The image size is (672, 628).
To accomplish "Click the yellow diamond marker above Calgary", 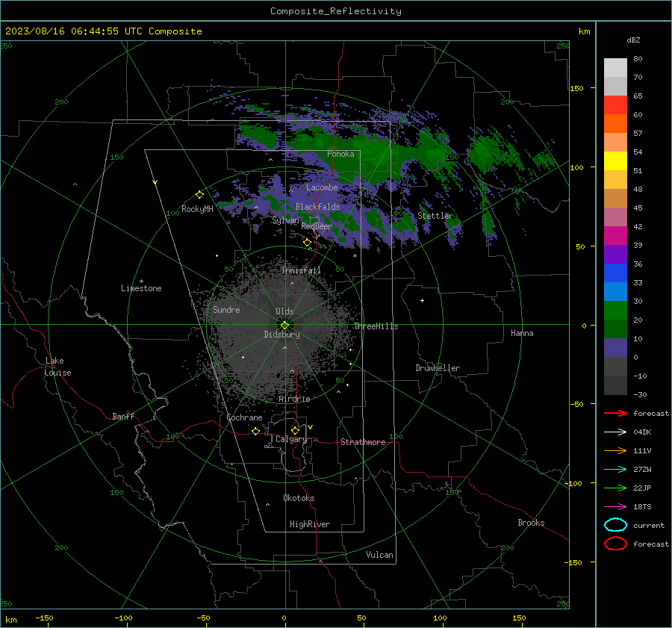I will coord(295,430).
